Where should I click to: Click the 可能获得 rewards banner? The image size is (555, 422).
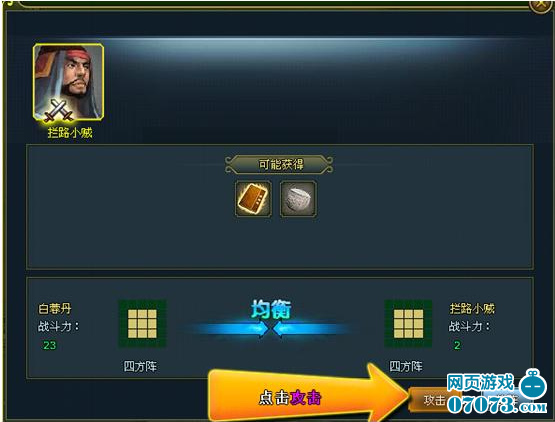279,164
